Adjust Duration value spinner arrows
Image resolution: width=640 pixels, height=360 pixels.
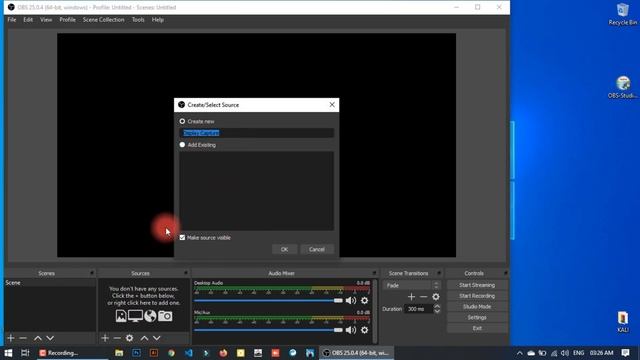[x=437, y=309]
